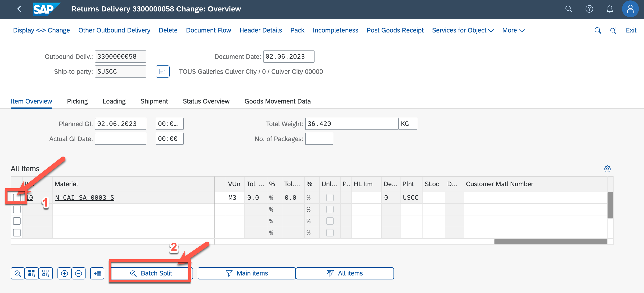Click the deselect all items icon

click(46, 273)
